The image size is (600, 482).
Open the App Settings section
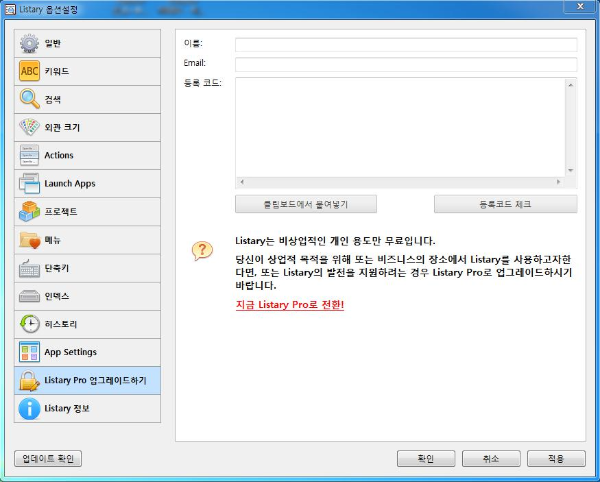[x=87, y=352]
